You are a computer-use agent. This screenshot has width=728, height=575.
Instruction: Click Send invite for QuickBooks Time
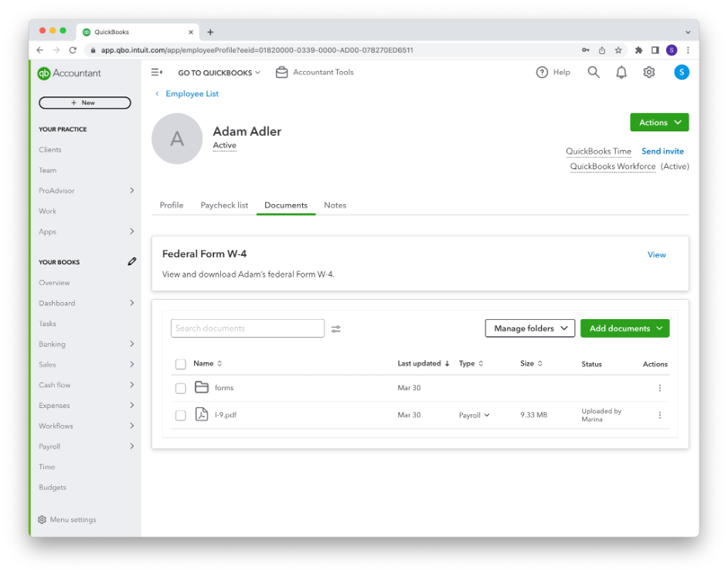[x=662, y=151]
